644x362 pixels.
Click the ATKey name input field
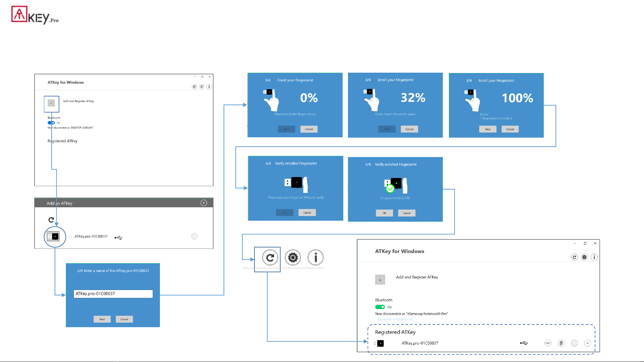coord(113,294)
